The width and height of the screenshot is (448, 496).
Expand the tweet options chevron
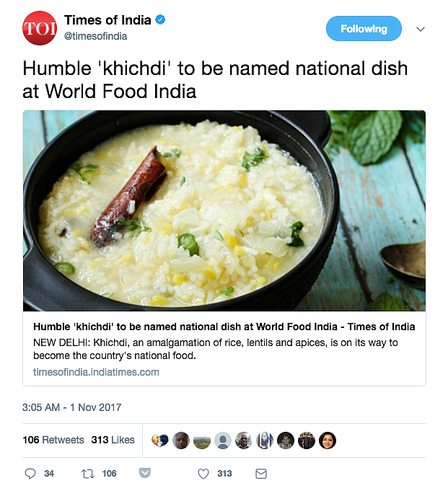[421, 30]
